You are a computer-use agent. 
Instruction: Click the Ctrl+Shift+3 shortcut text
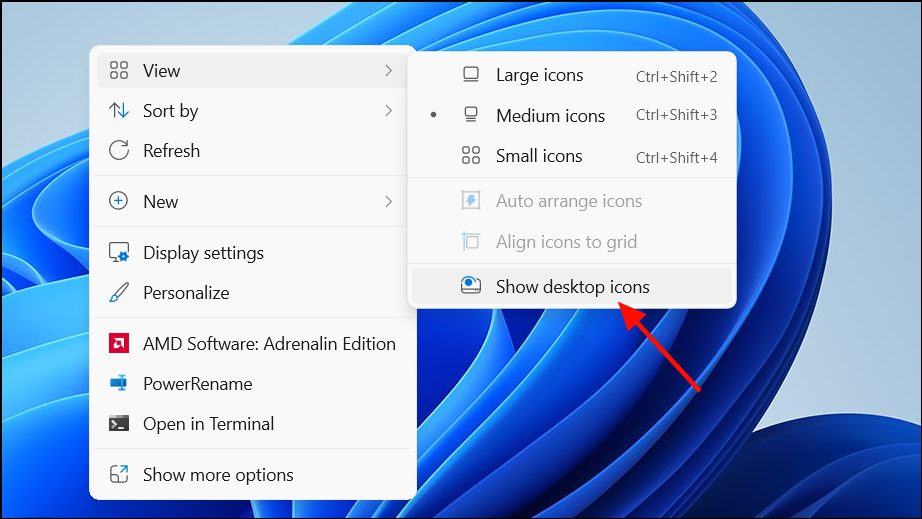coord(676,115)
